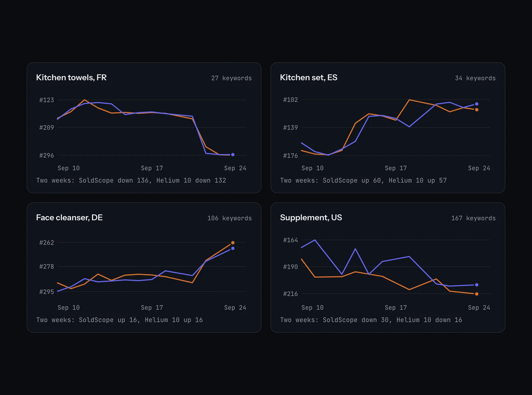Click Sep 24 label in Face cleanser chart
This screenshot has width=532, height=395.
tap(235, 308)
